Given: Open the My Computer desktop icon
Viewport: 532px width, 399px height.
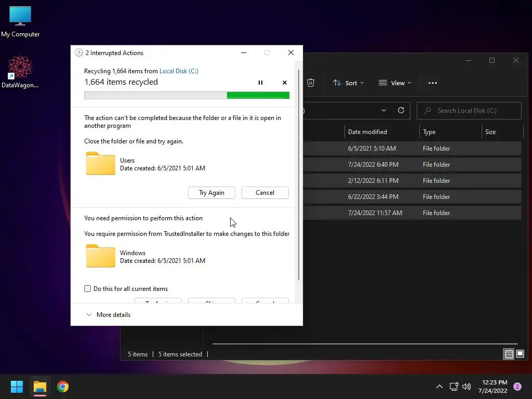Looking at the screenshot, I should pos(20,22).
